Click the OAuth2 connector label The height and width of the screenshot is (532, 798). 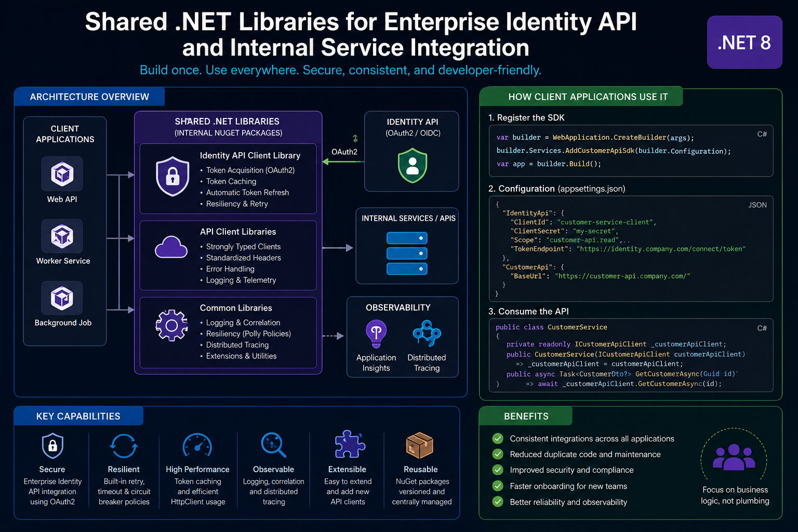(344, 152)
